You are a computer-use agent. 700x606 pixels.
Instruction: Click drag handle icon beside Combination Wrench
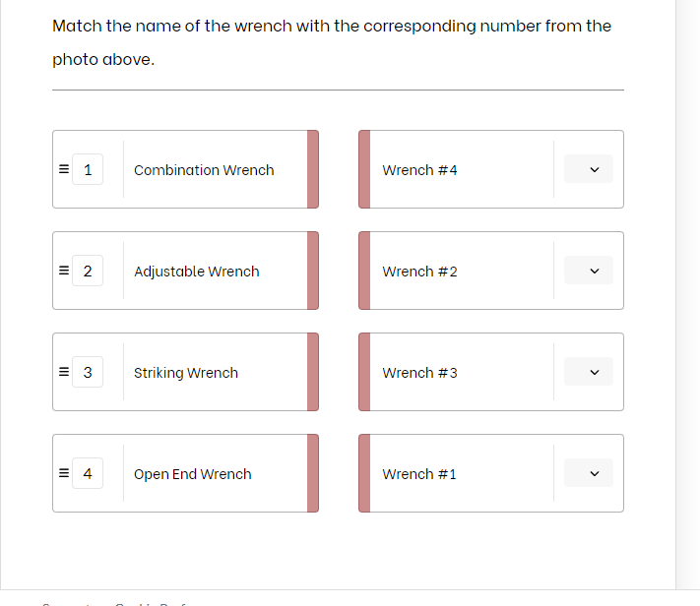63,169
